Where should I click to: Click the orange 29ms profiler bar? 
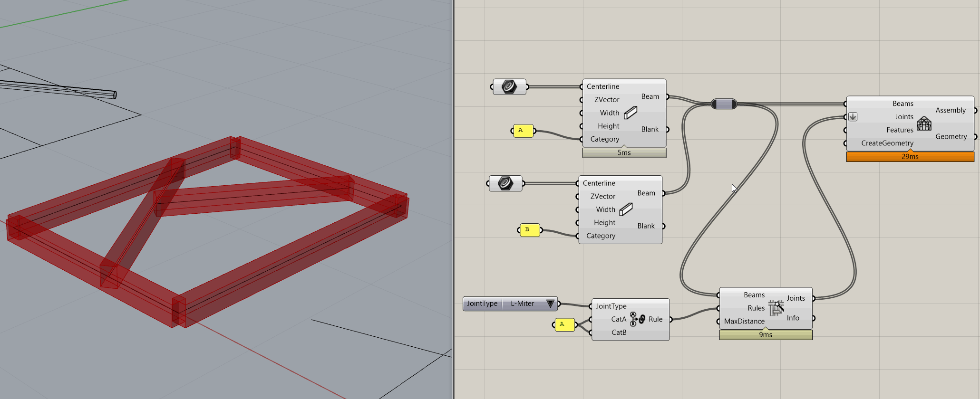(910, 157)
